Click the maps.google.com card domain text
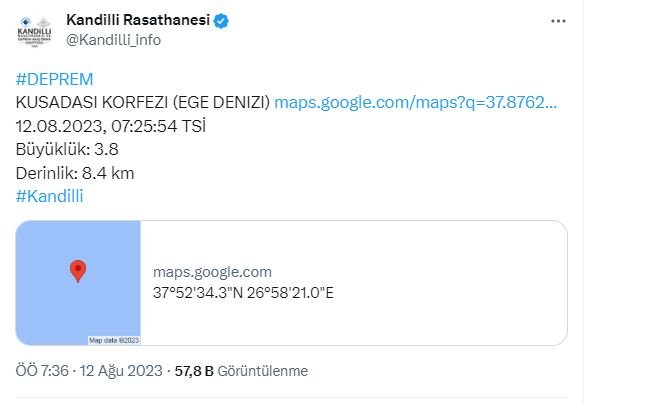Viewport: 670px width, 404px height. point(212,272)
